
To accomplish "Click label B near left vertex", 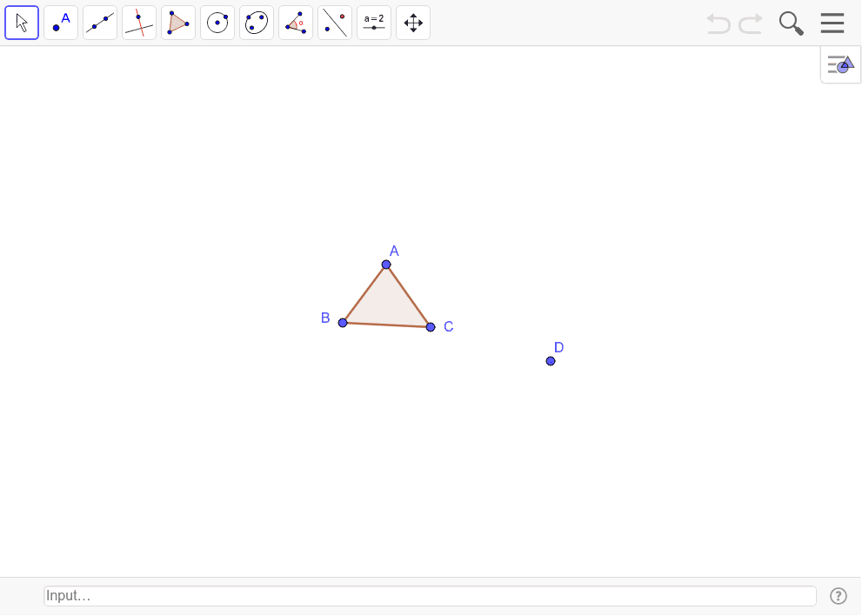I will coord(325,318).
